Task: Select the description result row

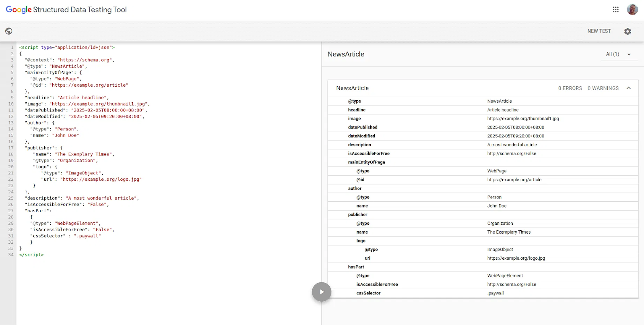Action: coord(483,145)
